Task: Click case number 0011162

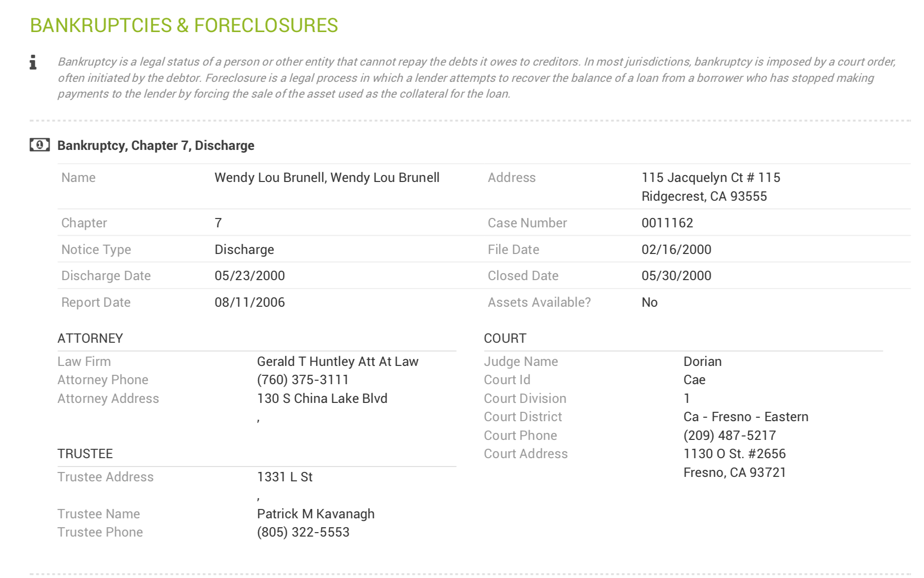Action: (667, 223)
